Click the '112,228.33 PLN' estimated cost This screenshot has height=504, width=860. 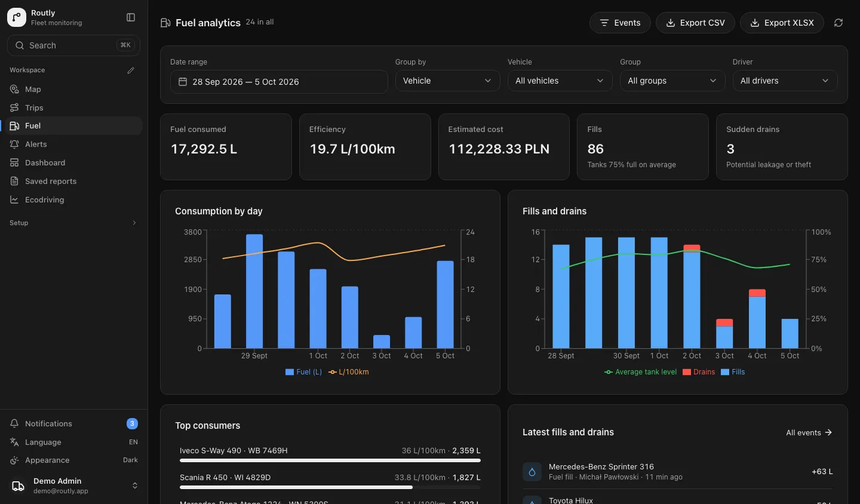coord(499,149)
